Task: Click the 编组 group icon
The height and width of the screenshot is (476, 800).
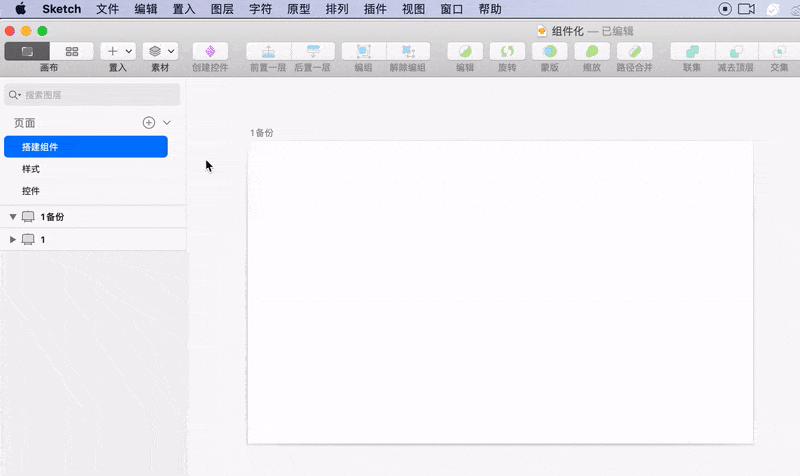Action: pyautogui.click(x=363, y=51)
